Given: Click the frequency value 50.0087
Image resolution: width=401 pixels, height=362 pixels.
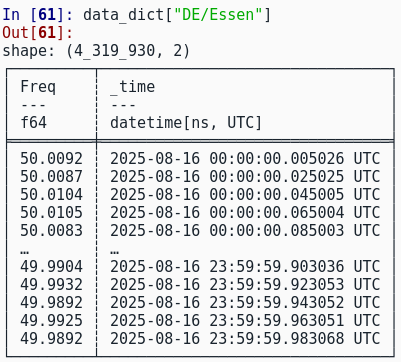Looking at the screenshot, I should 51,177.
